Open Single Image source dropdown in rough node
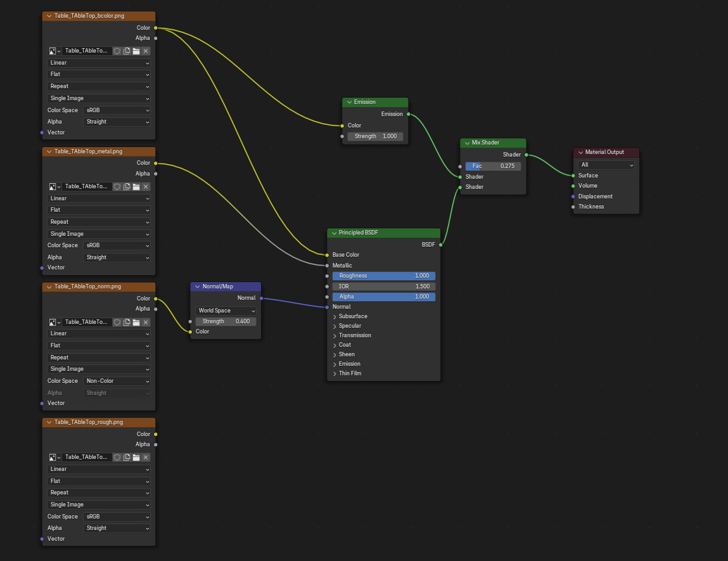728x561 pixels. (99, 505)
